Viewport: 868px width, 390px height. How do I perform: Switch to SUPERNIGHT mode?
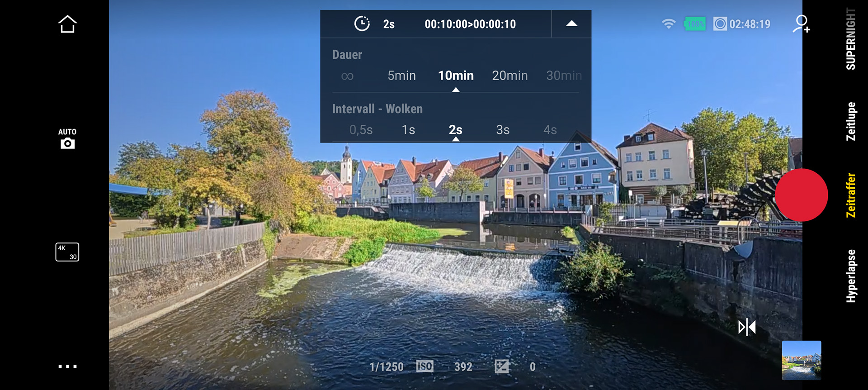coord(851,39)
